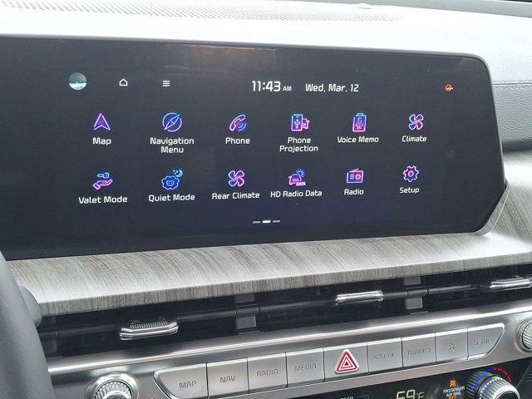Push the physical NAV button
The image size is (532, 399).
pyautogui.click(x=227, y=377)
